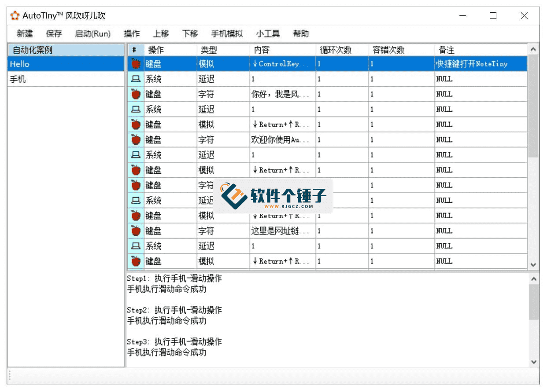
Task: Select the 手机 automation case
Action: point(18,80)
